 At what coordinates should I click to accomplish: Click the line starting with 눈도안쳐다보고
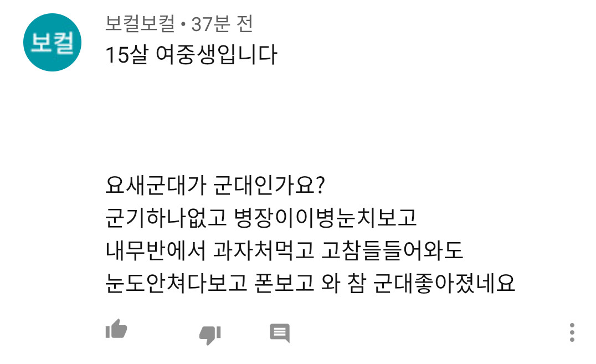click(x=310, y=283)
